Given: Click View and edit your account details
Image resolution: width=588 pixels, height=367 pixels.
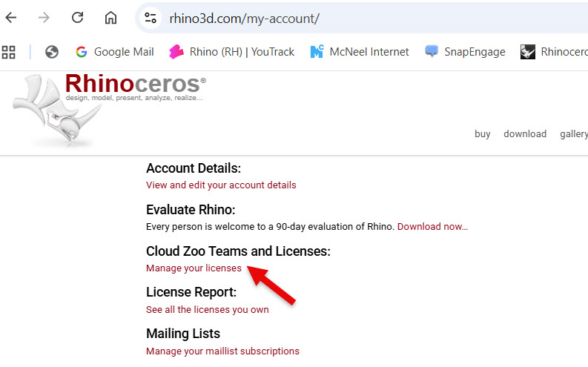Looking at the screenshot, I should click(221, 185).
